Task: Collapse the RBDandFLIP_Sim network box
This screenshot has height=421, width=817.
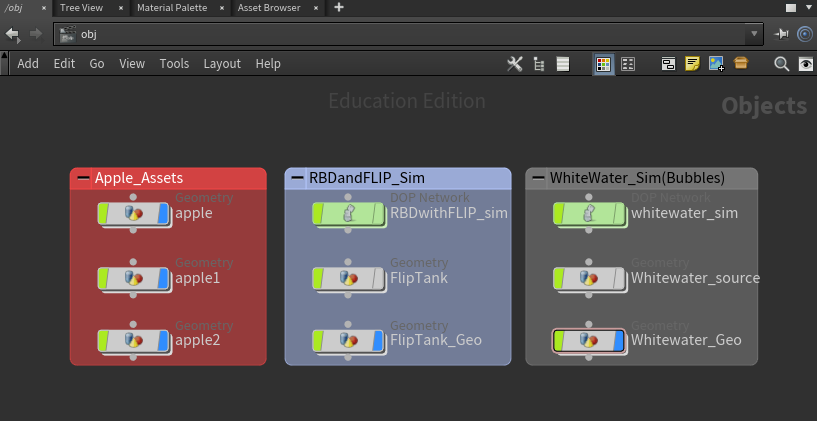Action: [x=298, y=178]
